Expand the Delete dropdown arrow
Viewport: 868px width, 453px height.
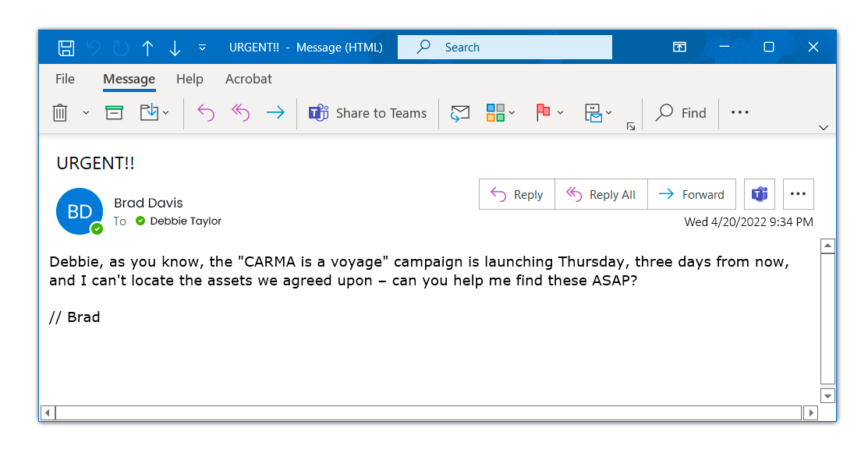(86, 113)
